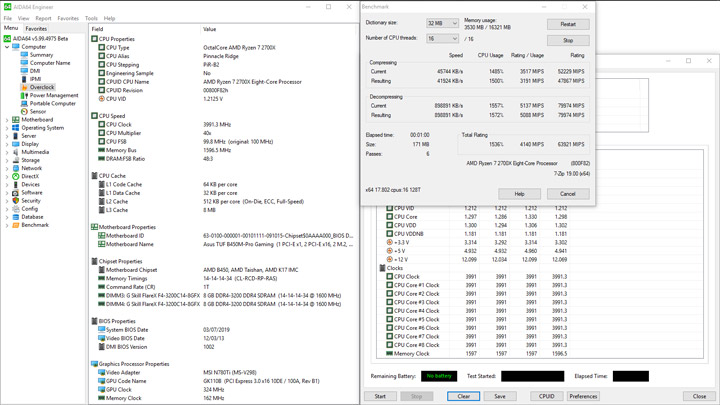Screen dimensions: 720x405
Task: Click the Security shield icon
Action: 16,201
